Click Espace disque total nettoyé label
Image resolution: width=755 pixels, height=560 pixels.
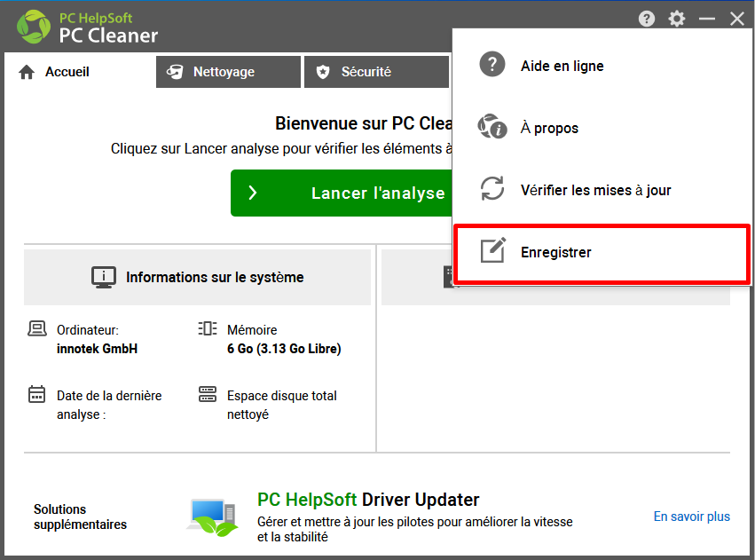(x=281, y=405)
